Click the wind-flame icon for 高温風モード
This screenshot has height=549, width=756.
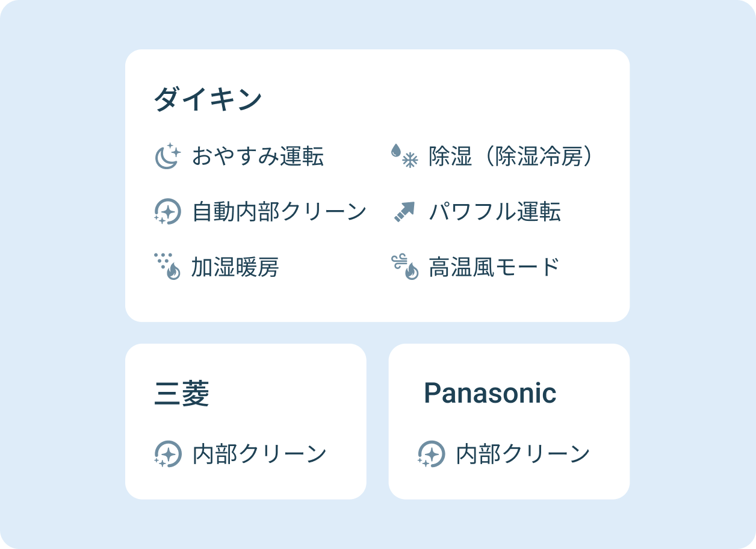404,267
